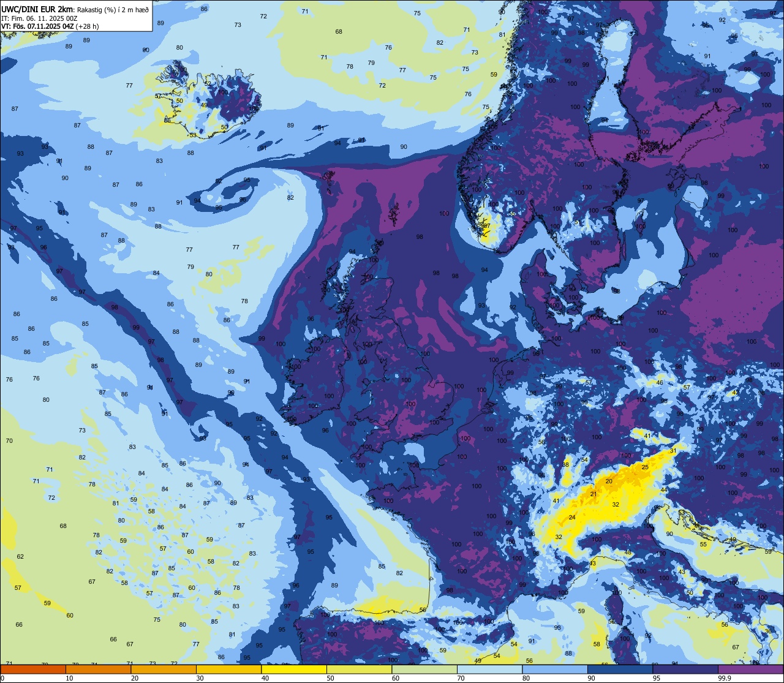Pick the 30–40 gold legend swatch
784x683 pixels.
click(x=228, y=669)
